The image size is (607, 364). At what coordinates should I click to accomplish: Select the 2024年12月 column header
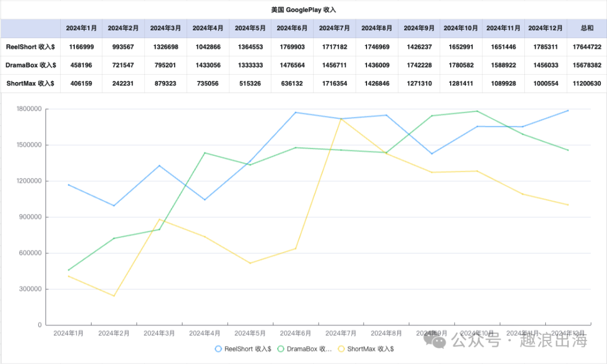click(545, 28)
